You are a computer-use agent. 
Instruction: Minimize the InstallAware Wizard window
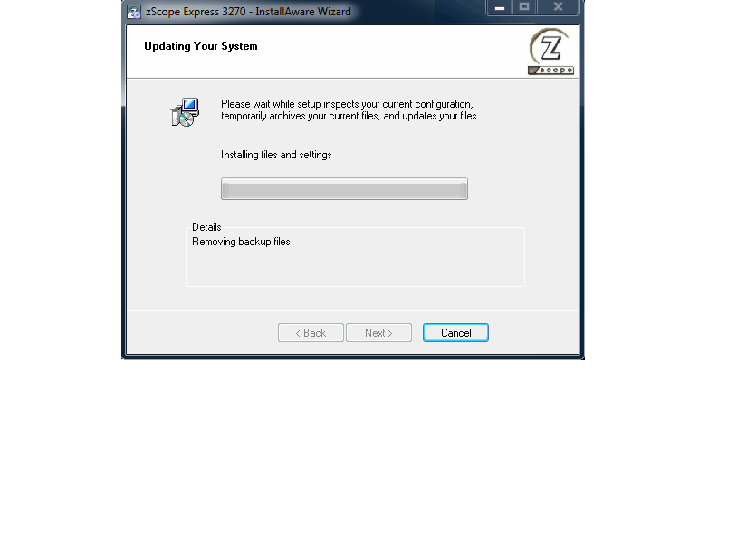[x=500, y=8]
